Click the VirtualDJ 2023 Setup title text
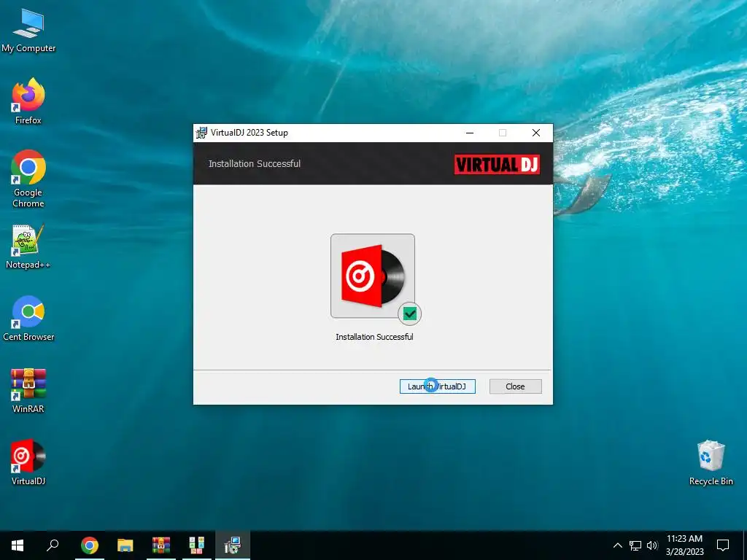Viewport: 747px width, 560px height. [249, 133]
